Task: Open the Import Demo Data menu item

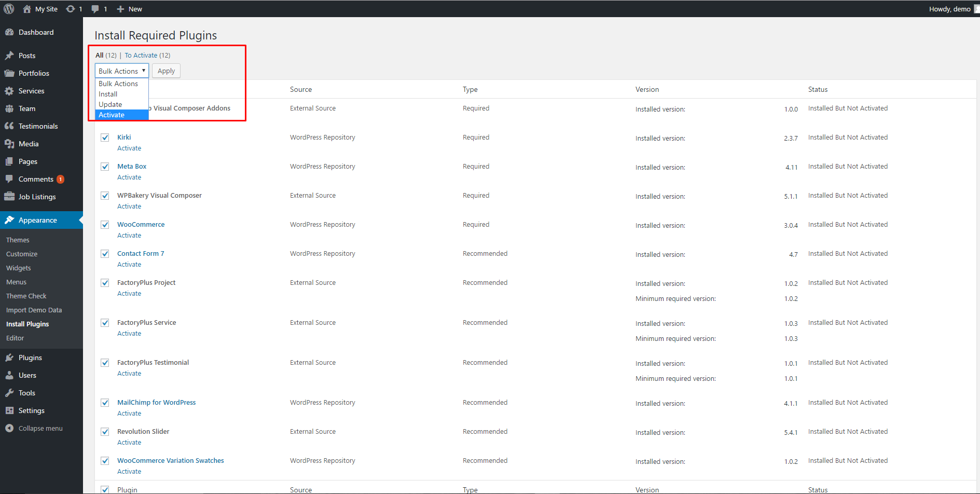Action: point(34,310)
